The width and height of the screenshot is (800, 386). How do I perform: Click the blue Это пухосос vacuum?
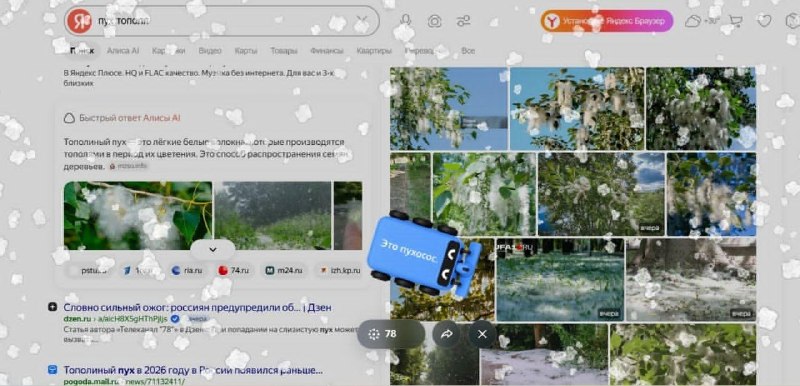(x=423, y=253)
